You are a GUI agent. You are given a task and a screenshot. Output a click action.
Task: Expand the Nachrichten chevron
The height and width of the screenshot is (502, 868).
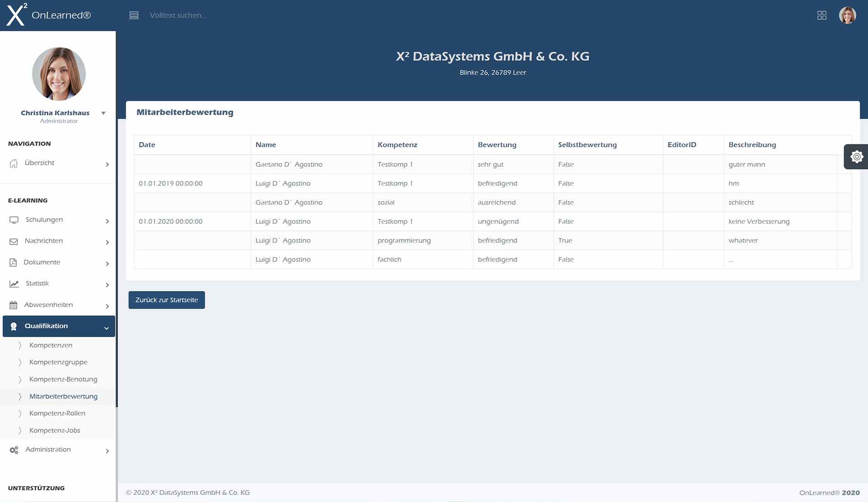coord(107,242)
